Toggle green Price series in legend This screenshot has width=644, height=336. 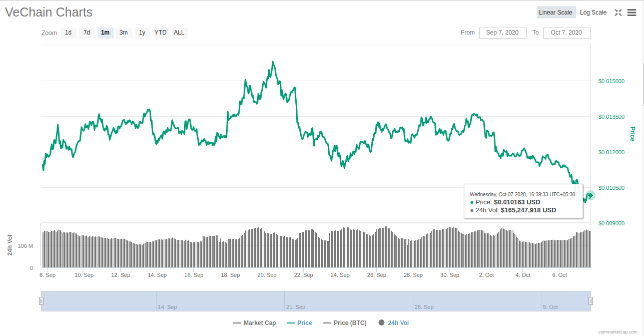(x=299, y=323)
